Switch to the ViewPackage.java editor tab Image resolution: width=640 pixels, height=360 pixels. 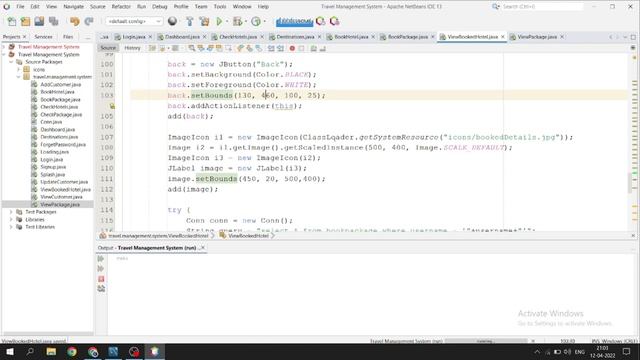click(537, 37)
